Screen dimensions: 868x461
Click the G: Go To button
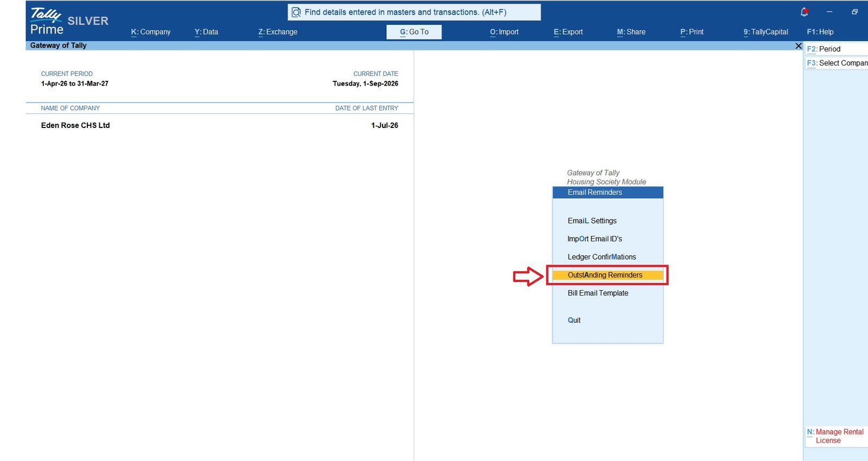pos(414,32)
